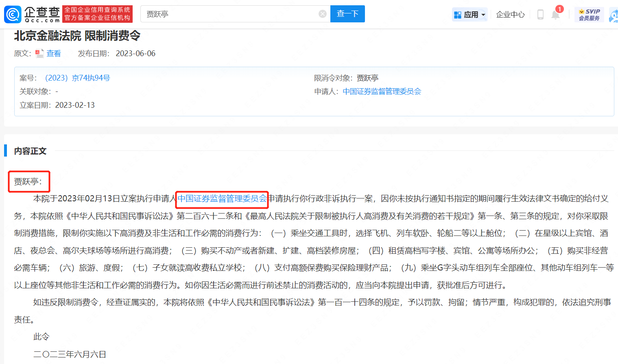This screenshot has height=364, width=618.
Task: Open 中国证券监督管理委员会 link in body text
Action: coord(222,198)
